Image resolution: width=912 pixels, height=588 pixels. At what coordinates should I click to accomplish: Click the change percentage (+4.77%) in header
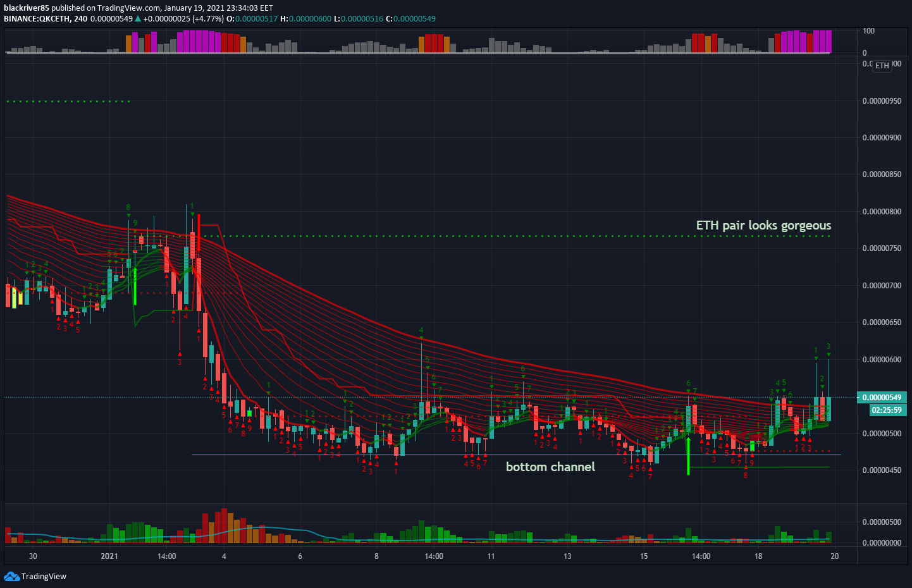pyautogui.click(x=208, y=18)
